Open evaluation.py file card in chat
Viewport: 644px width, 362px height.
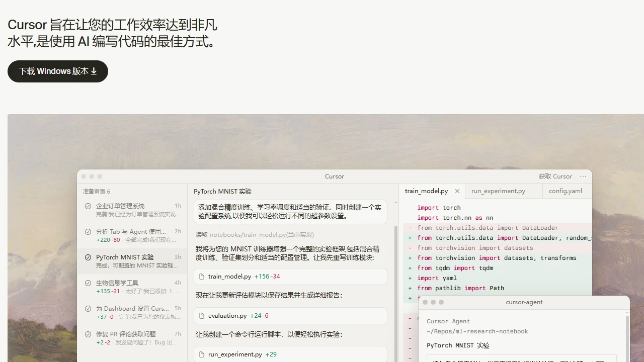[x=290, y=316]
